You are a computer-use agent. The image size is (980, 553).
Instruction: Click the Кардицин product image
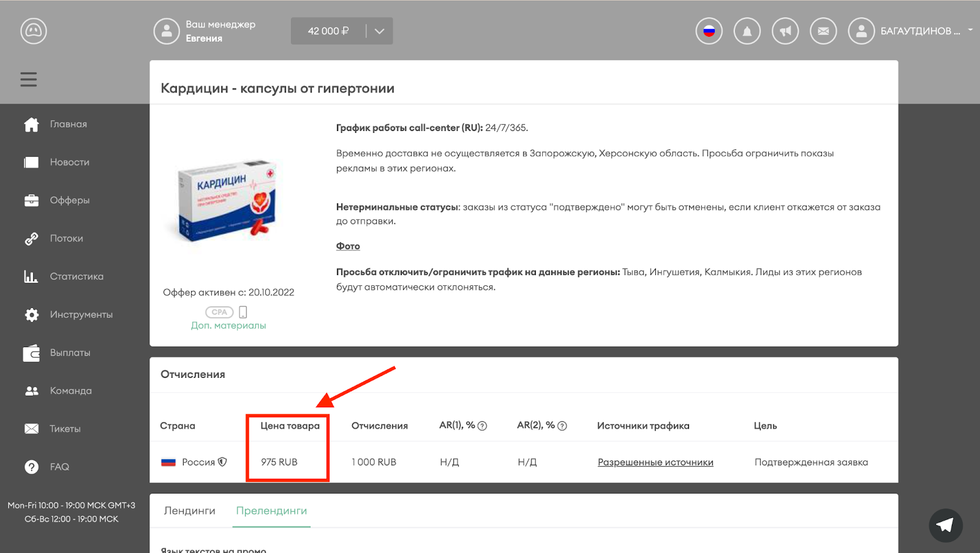tap(227, 201)
